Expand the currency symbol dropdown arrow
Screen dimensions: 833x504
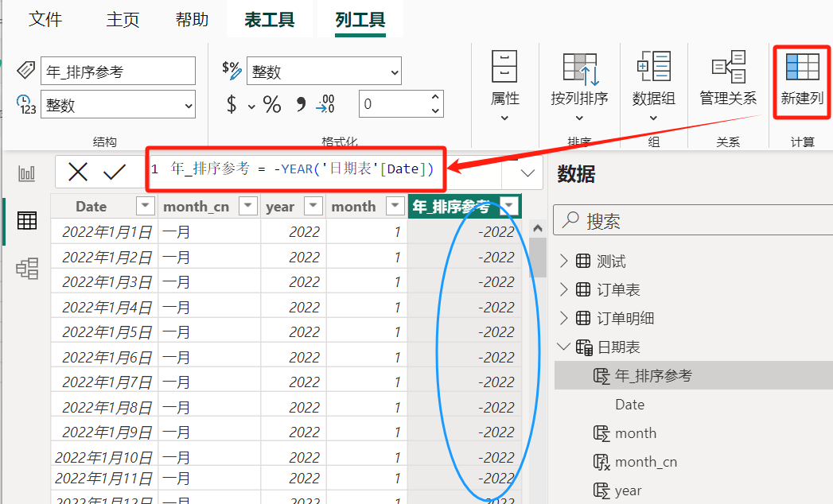(251, 107)
